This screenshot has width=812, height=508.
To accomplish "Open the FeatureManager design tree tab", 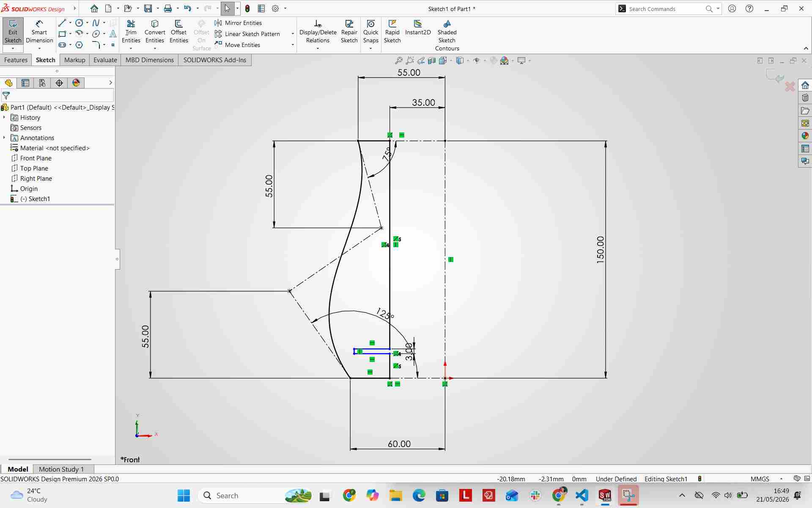I will click(x=8, y=83).
